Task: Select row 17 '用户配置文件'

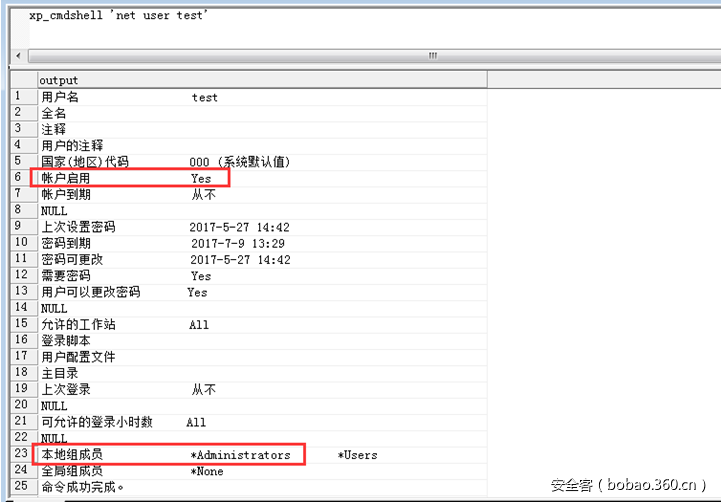Action: click(262, 357)
